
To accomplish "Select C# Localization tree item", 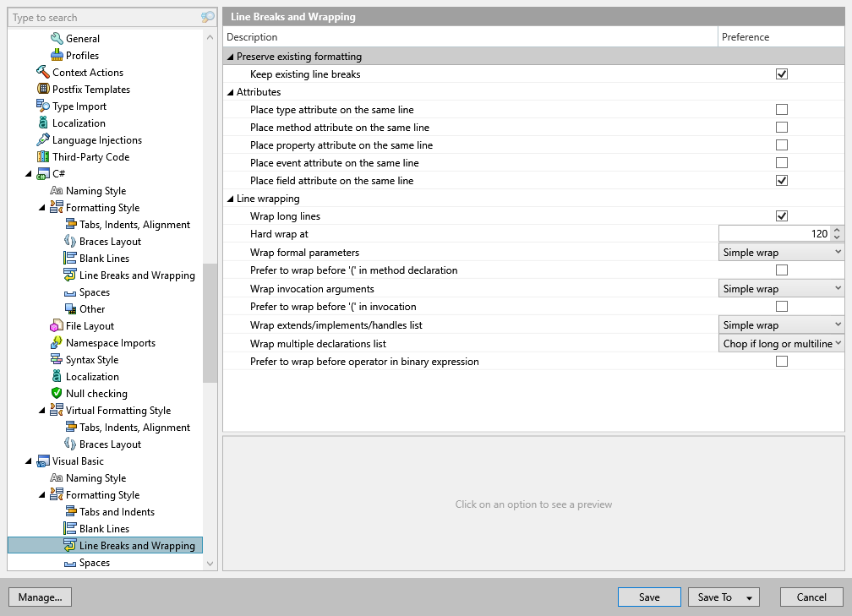I will (x=92, y=377).
